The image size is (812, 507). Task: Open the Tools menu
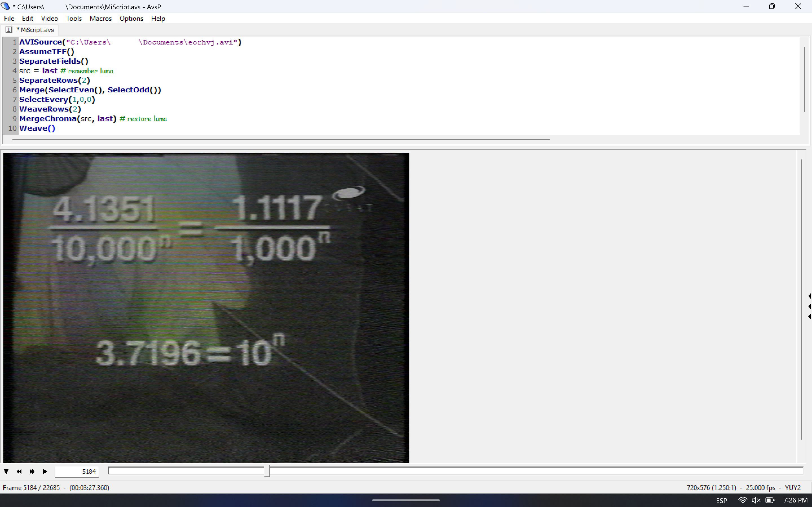74,18
